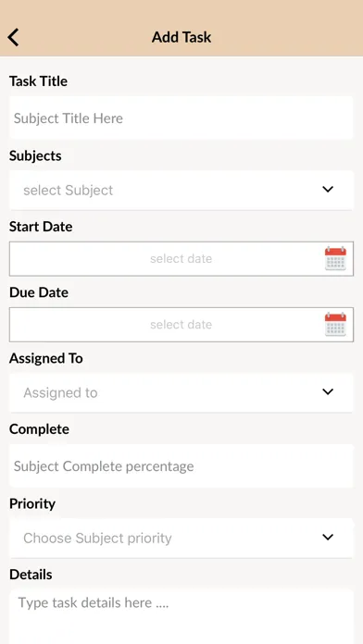363x644 pixels.
Task: Select the Start Date 'select date' field
Action: tap(181, 259)
